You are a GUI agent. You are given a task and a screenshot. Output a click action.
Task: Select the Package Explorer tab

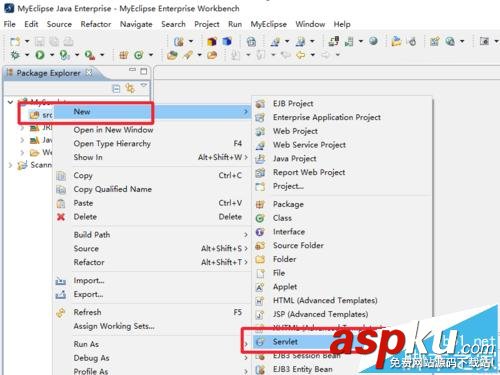49,73
